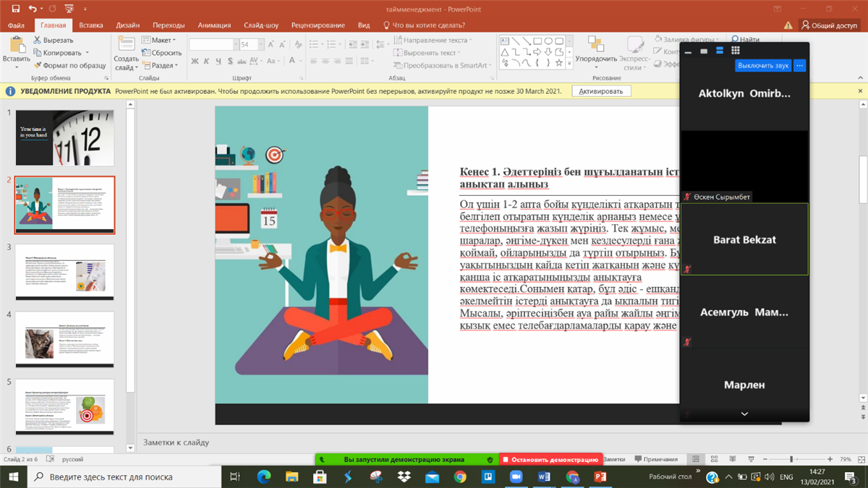
Task: Open Заметки к слайду notes field
Action: [x=176, y=442]
